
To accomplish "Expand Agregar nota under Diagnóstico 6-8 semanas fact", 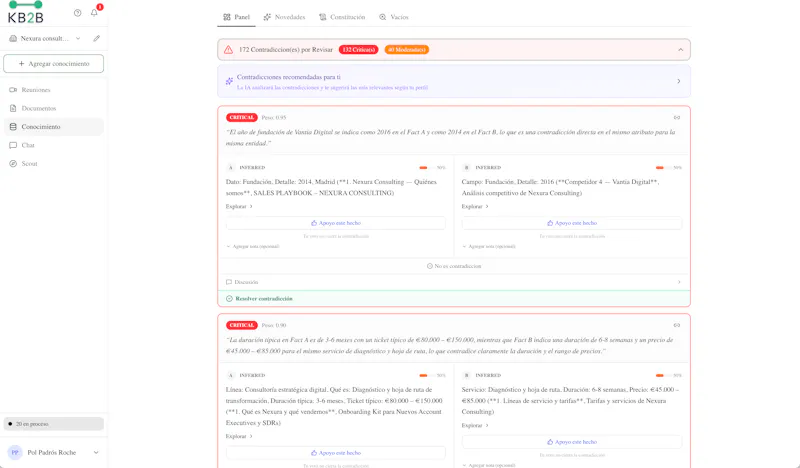I will click(489, 465).
